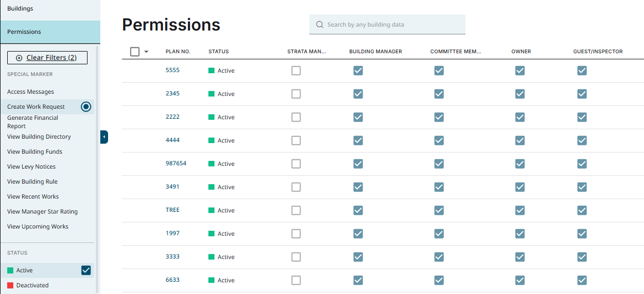
Task: Open plan 4444 link
Action: tap(172, 140)
